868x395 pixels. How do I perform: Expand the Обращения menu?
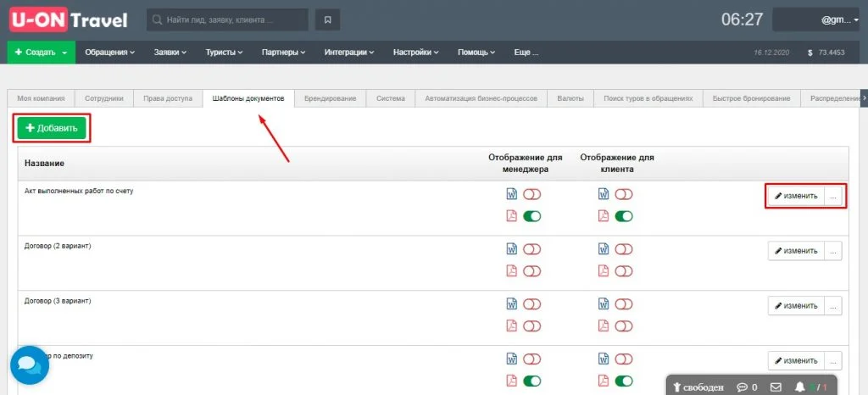click(x=109, y=53)
